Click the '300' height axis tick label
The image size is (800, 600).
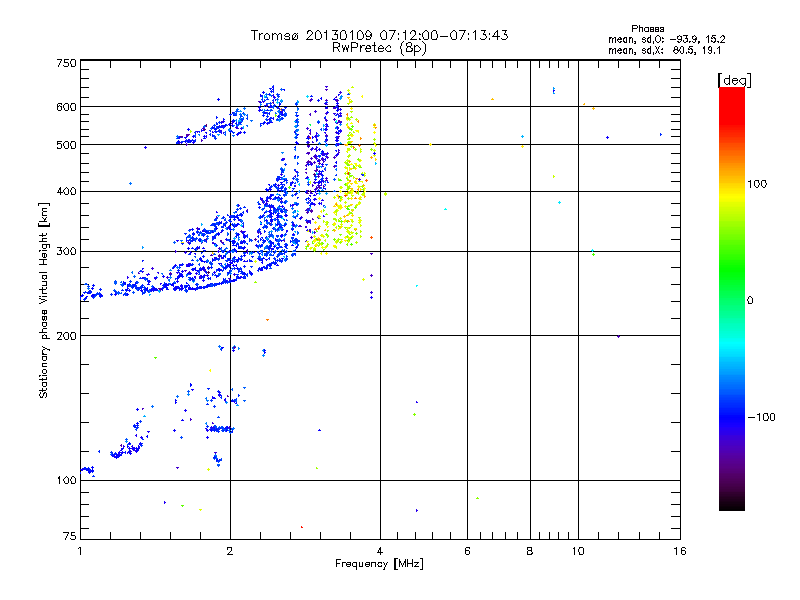tap(66, 252)
